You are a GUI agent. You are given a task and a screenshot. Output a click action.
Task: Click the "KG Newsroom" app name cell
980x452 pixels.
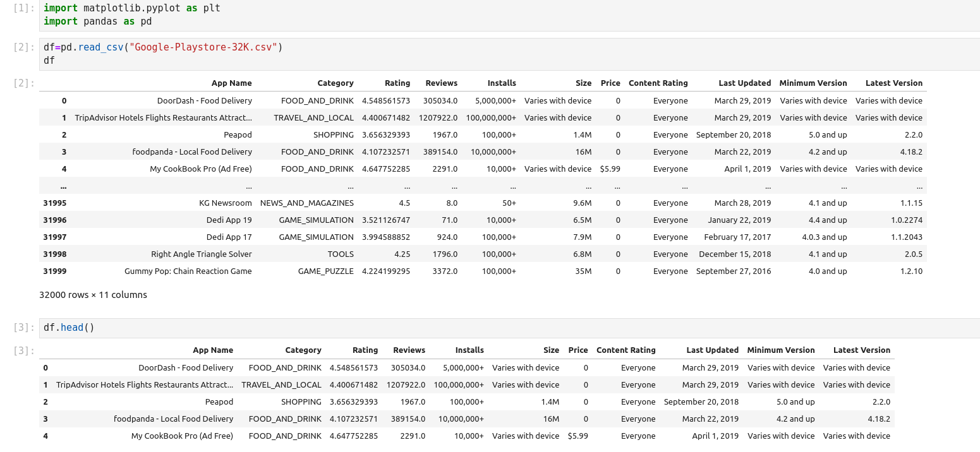click(225, 203)
